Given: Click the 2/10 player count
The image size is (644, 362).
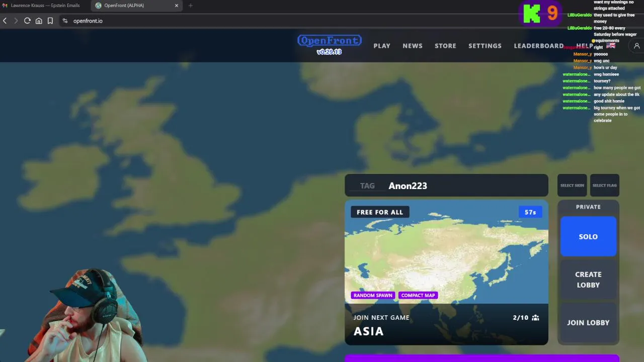Looking at the screenshot, I should point(521,318).
